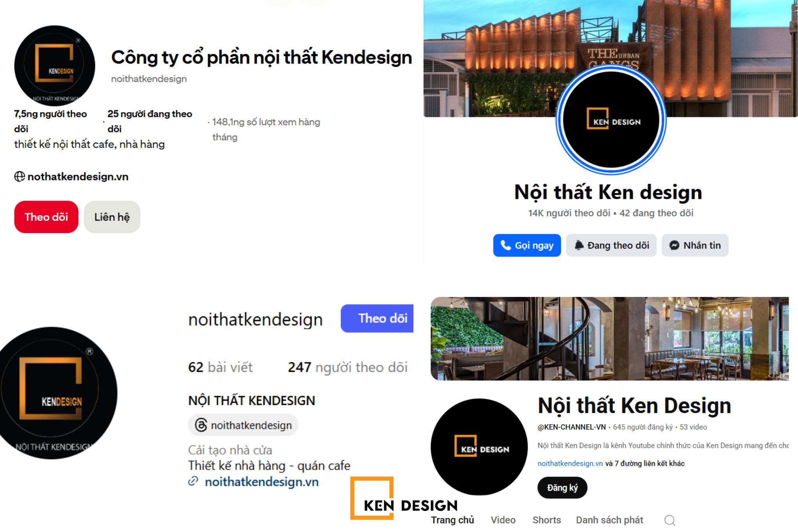Click the YouTube Đăng ký subscribe button
798x532 pixels.
[x=562, y=488]
